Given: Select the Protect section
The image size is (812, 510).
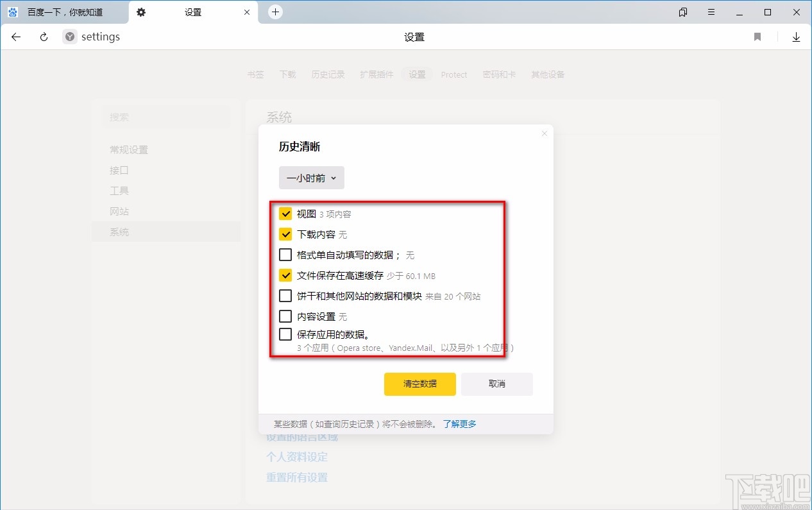Looking at the screenshot, I should (x=454, y=74).
